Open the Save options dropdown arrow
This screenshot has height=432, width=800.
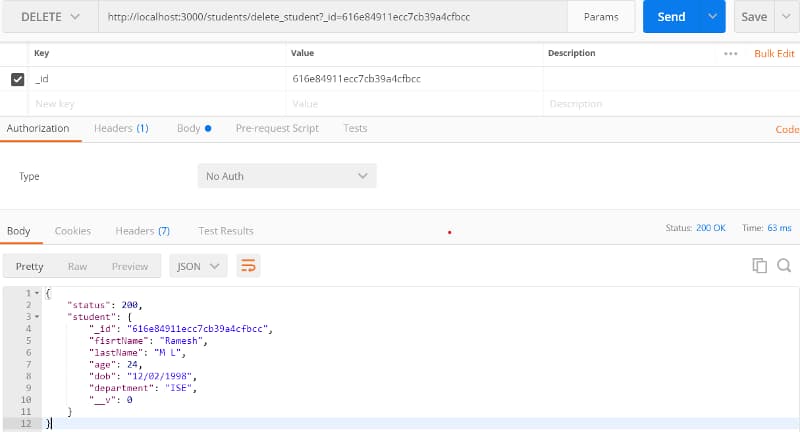(x=786, y=17)
